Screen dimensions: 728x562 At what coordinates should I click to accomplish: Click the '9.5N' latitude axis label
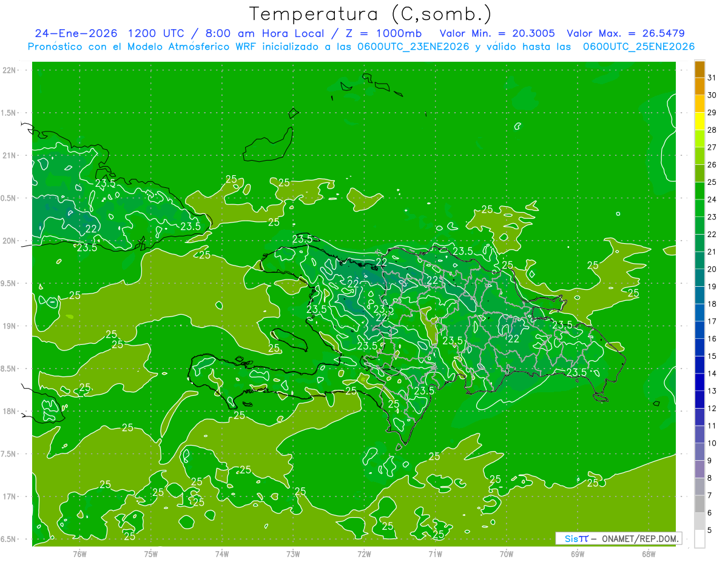pos(9,284)
